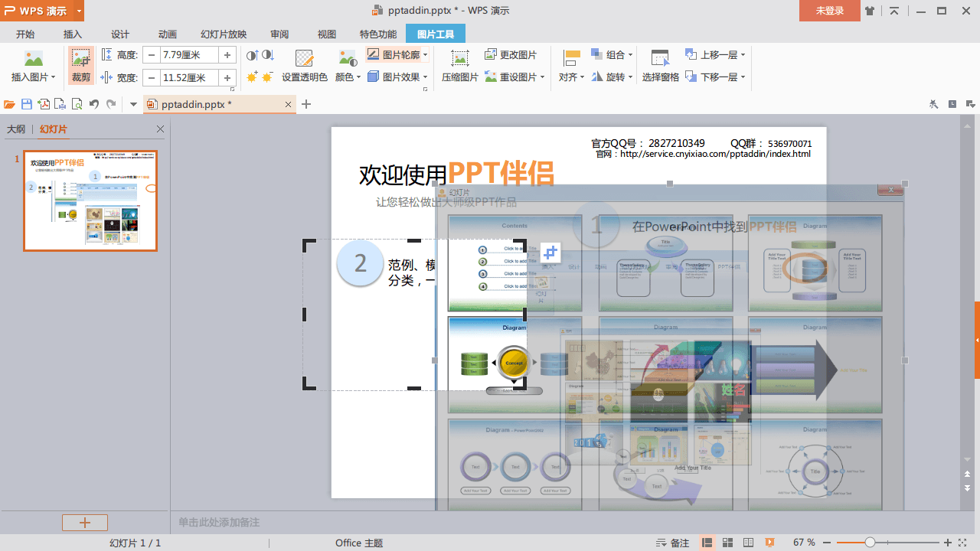Click the add new slide plus button
The height and width of the screenshot is (551, 980).
(x=85, y=523)
